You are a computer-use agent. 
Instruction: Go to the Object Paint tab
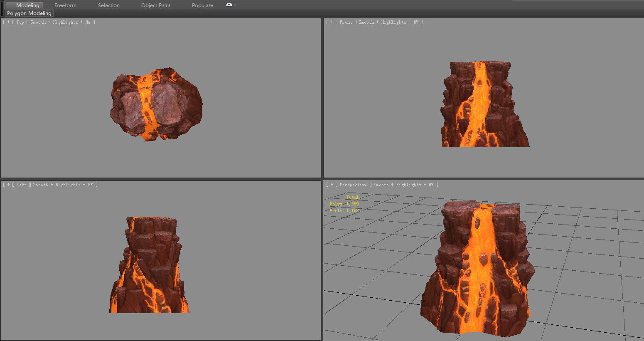[156, 5]
